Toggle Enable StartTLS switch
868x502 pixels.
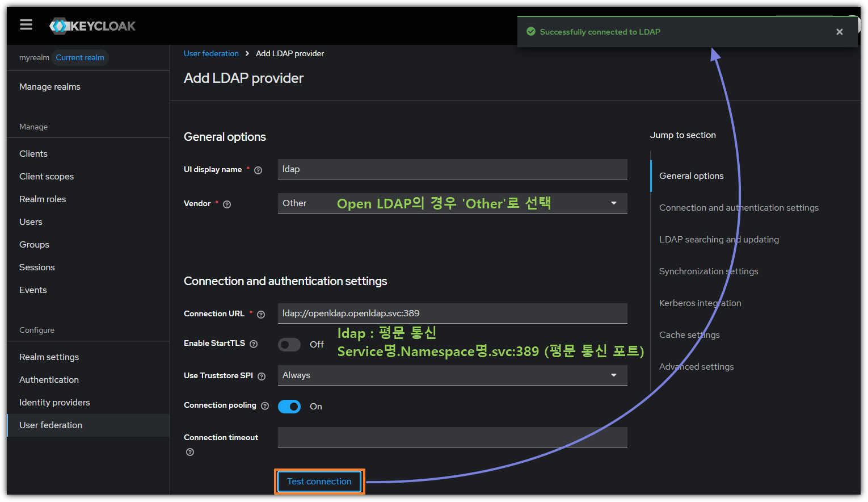pos(289,345)
